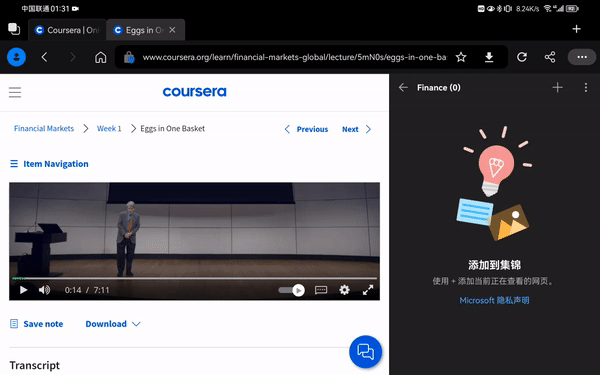
Task: Click the 0:14 / 7:11 time display
Action: (x=87, y=290)
